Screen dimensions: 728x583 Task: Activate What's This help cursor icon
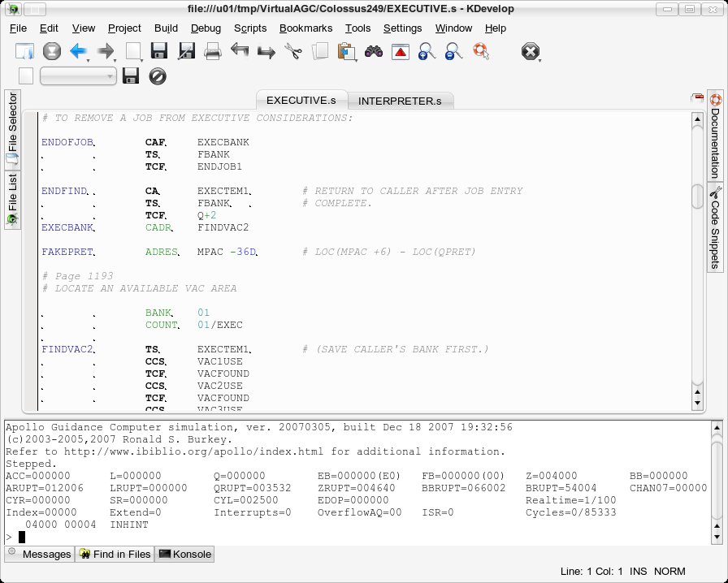[481, 50]
